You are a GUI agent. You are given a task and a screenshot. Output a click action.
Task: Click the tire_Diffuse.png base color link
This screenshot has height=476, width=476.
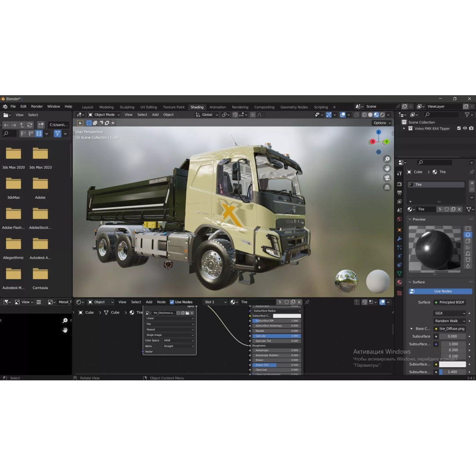click(x=450, y=329)
